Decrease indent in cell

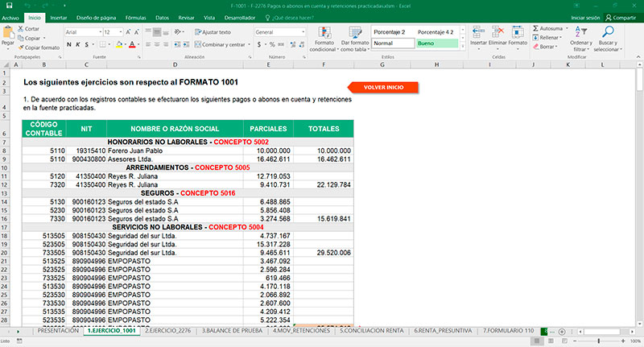click(177, 44)
